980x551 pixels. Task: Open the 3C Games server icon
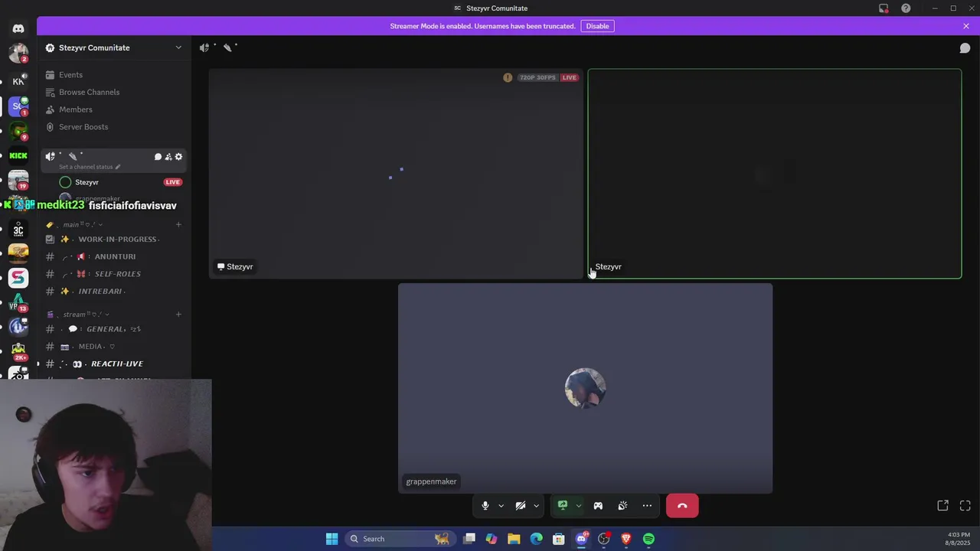[18, 230]
